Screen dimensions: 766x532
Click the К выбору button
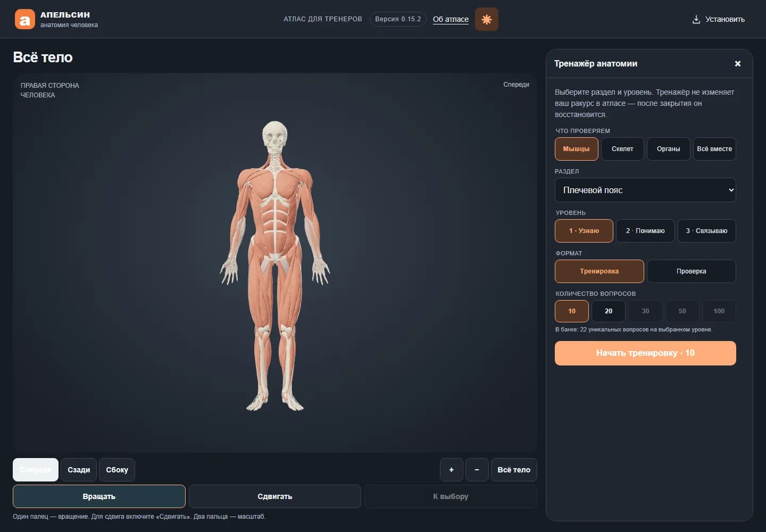tap(451, 496)
